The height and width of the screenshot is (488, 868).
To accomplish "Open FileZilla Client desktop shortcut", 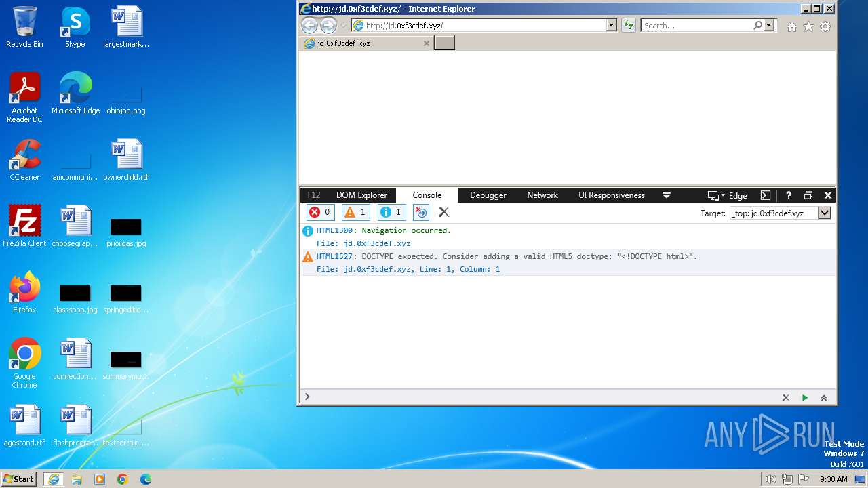I will coord(24,226).
